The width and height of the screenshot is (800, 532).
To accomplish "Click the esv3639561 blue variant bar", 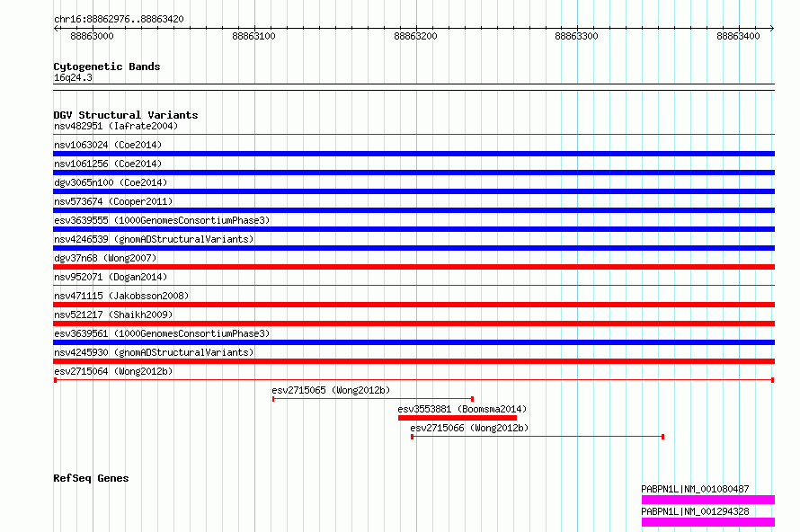I will point(413,342).
